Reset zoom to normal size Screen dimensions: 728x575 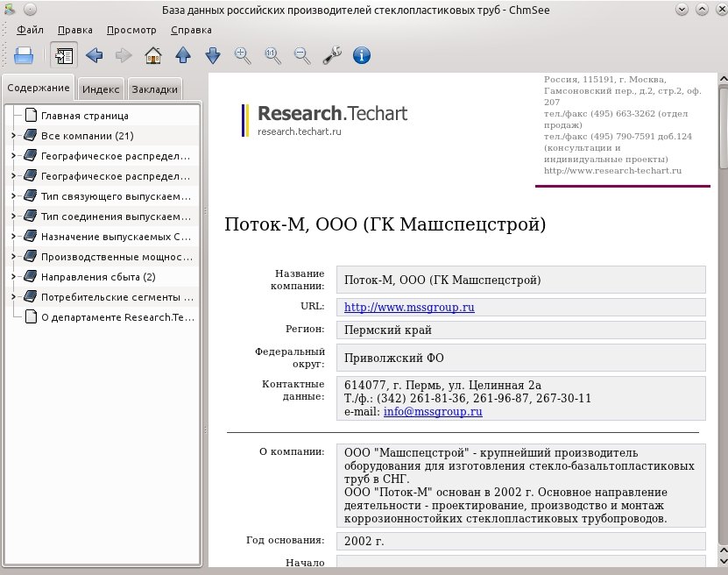point(272,56)
